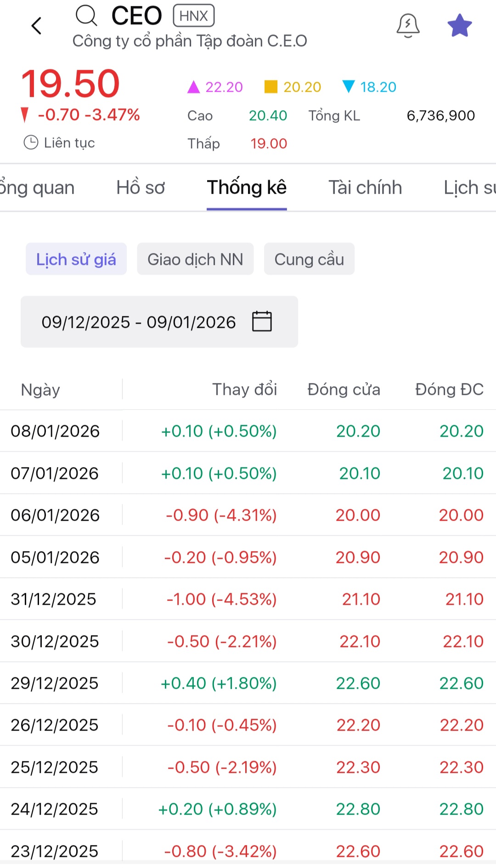Tap the yellow reference price square
Screen dimensions: 496x868
pyautogui.click(x=271, y=87)
